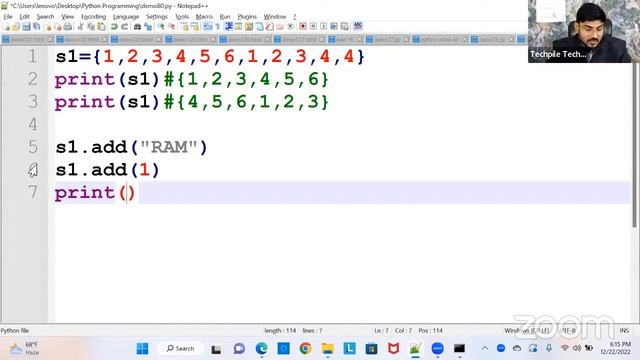640x360 pixels.
Task: Save the recorded macro toolbar icon
Action: 344,27
